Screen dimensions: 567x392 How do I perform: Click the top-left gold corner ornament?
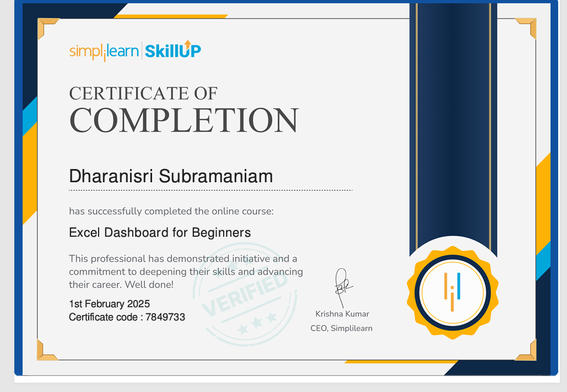48,28
